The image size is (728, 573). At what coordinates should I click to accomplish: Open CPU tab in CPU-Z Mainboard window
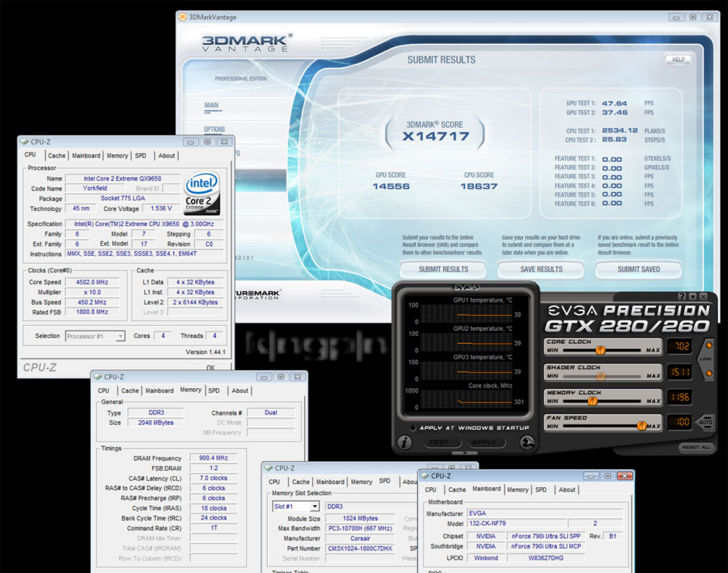(431, 489)
